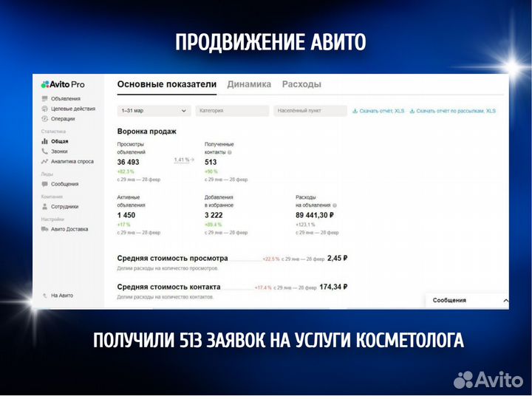Open Сотрудники person icon

[44, 206]
